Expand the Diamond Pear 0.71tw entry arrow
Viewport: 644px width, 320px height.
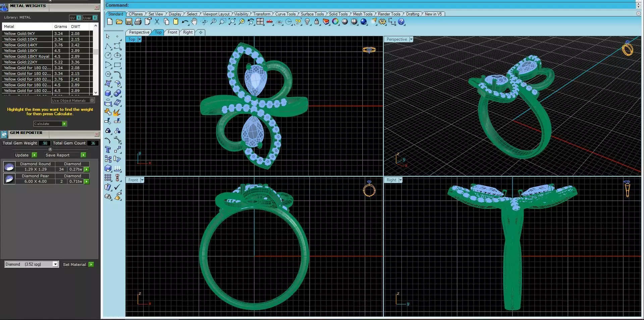coord(87,182)
